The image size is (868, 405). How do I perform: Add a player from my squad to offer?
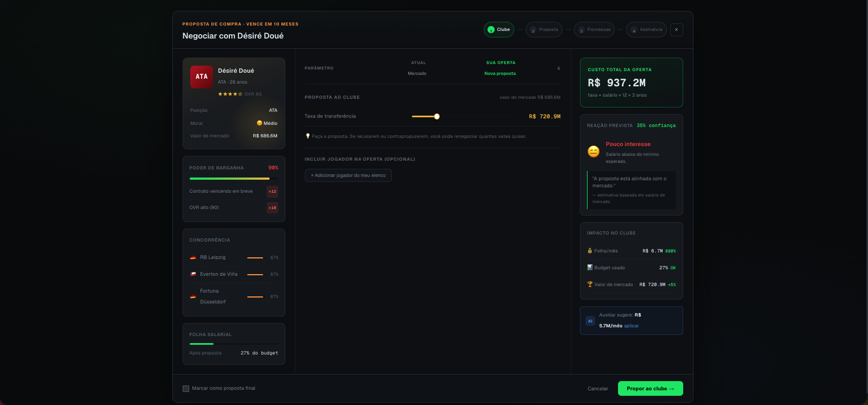[348, 175]
